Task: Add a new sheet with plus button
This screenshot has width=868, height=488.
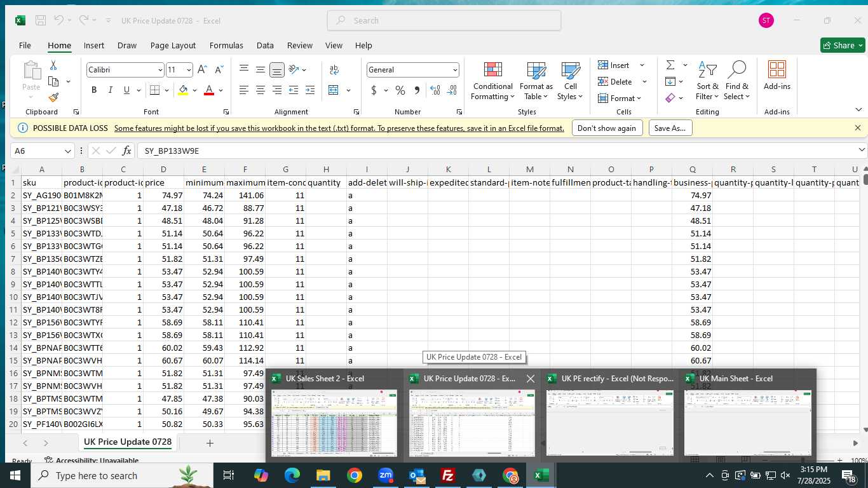Action: click(x=210, y=443)
